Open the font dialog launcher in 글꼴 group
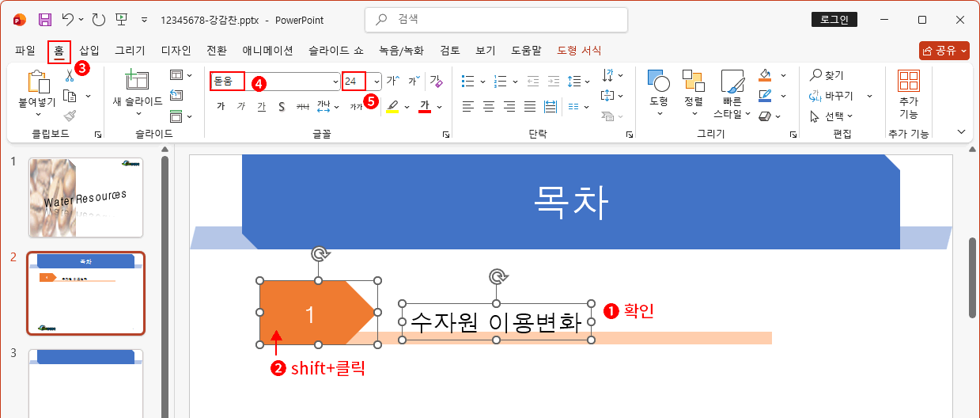This screenshot has height=418, width=980. pos(446,135)
